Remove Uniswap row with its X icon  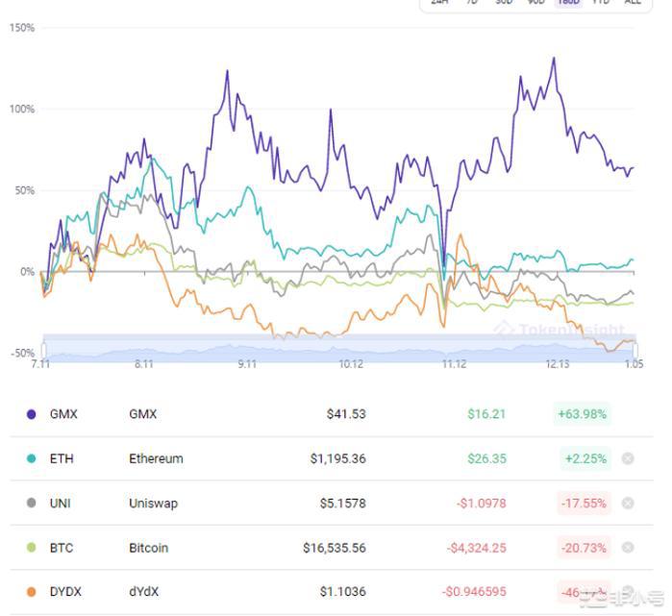coord(628,503)
